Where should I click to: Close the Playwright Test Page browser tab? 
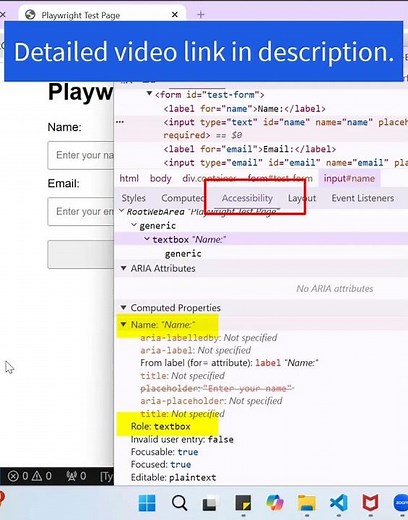click(175, 15)
